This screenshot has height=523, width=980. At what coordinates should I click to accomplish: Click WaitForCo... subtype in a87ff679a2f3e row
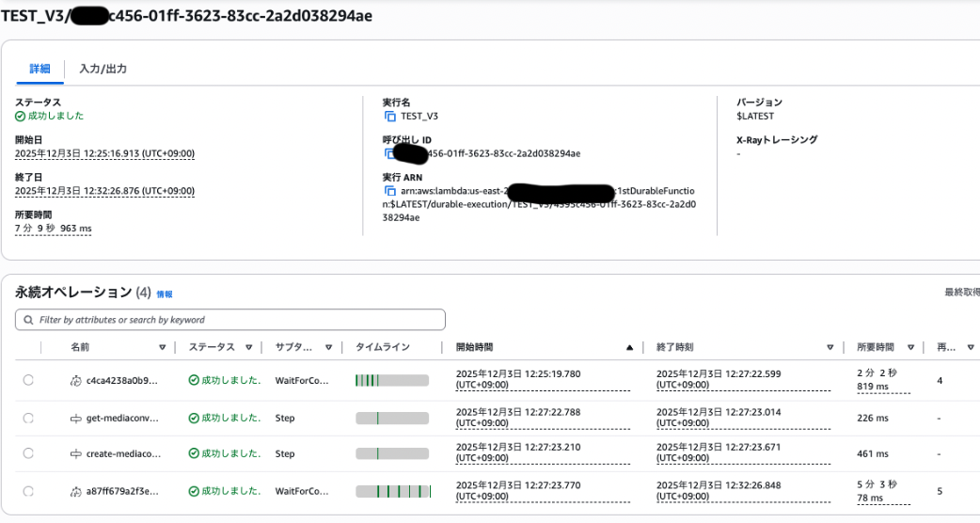(x=302, y=492)
